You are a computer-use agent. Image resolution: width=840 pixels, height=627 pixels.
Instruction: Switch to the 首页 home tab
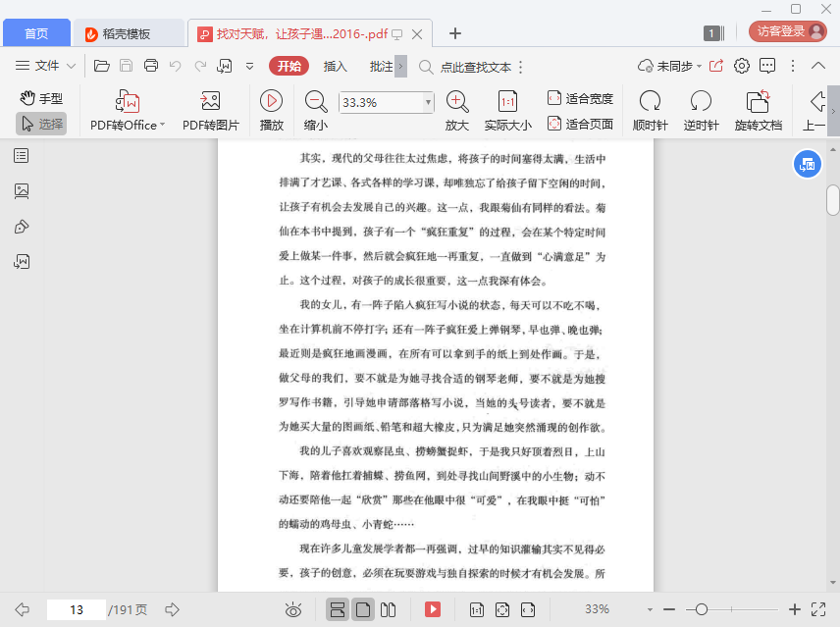tap(36, 33)
